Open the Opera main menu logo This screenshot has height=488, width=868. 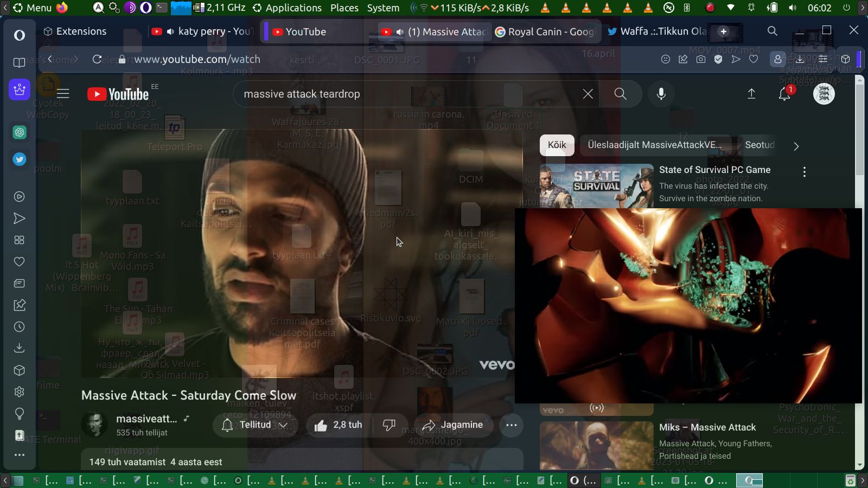[x=20, y=35]
